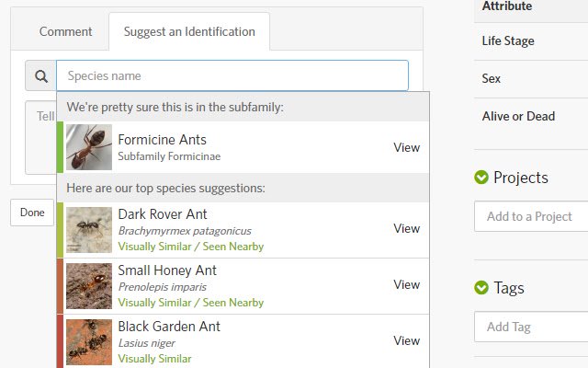
Task: Choose the Dark Rover Ant thumbnail
Action: 89,230
